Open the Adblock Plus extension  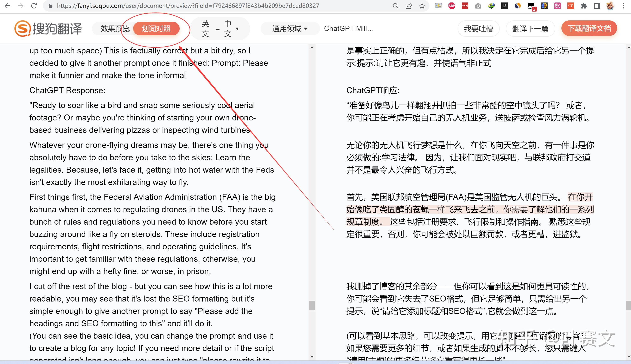pyautogui.click(x=452, y=6)
